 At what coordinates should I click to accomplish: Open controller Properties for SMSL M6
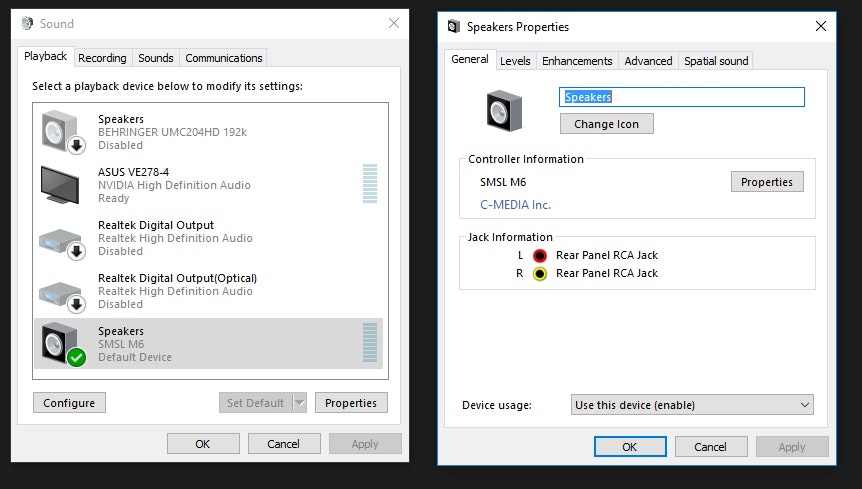[767, 182]
